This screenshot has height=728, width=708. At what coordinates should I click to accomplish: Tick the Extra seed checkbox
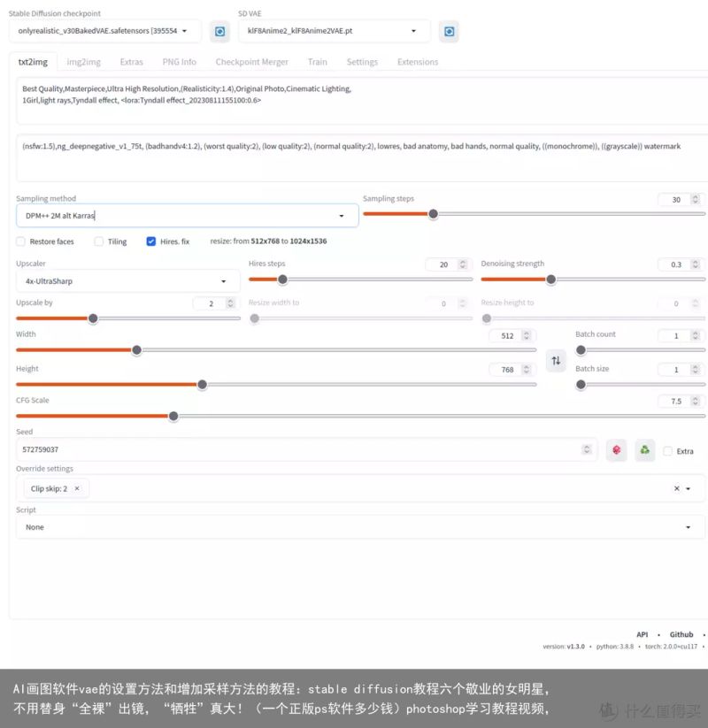click(x=667, y=451)
